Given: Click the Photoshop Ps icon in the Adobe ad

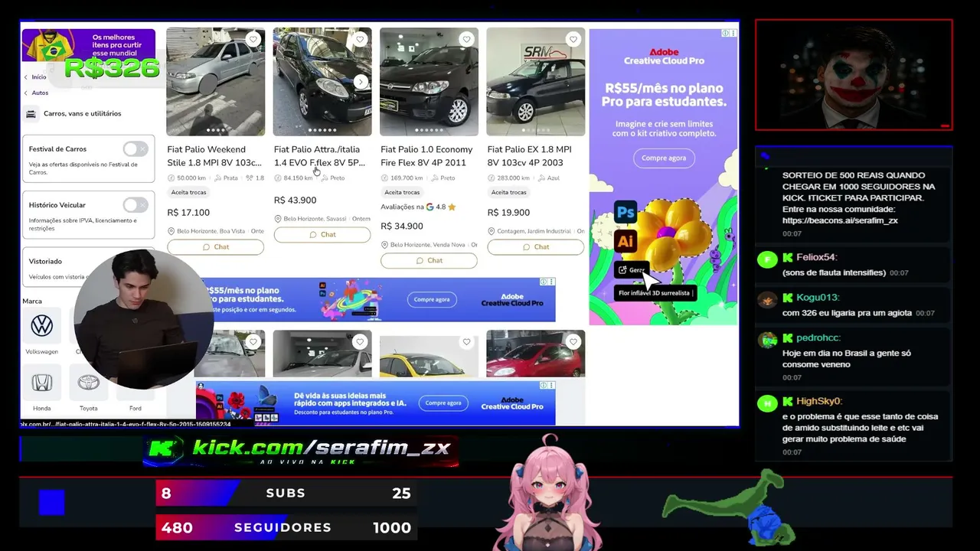Looking at the screenshot, I should (x=626, y=213).
